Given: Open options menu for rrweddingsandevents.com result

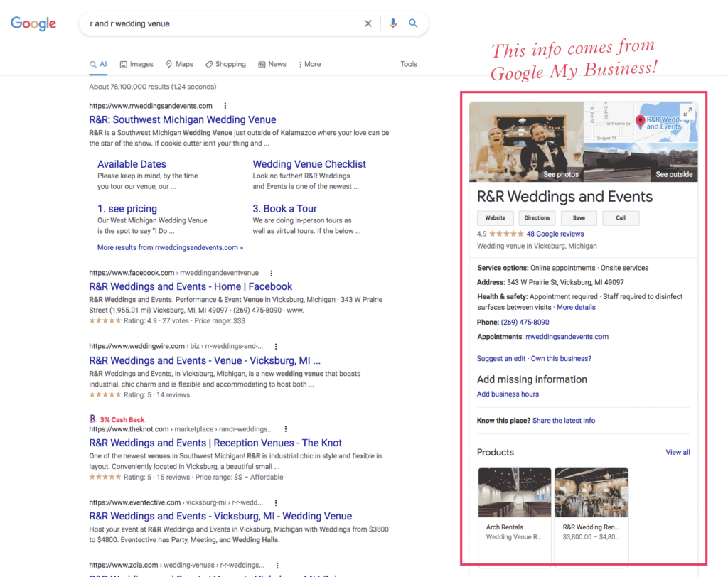Looking at the screenshot, I should click(x=225, y=106).
